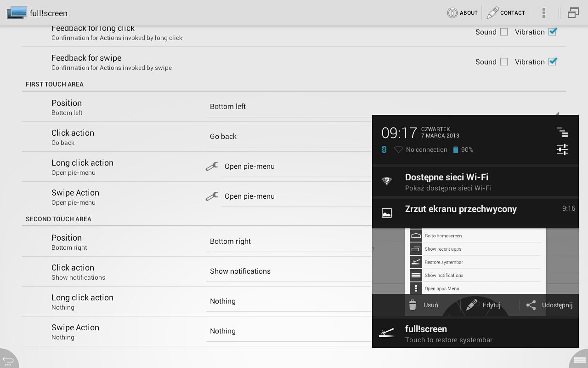Delete screenshot with Usuń
The height and width of the screenshot is (368, 588).
[423, 305]
